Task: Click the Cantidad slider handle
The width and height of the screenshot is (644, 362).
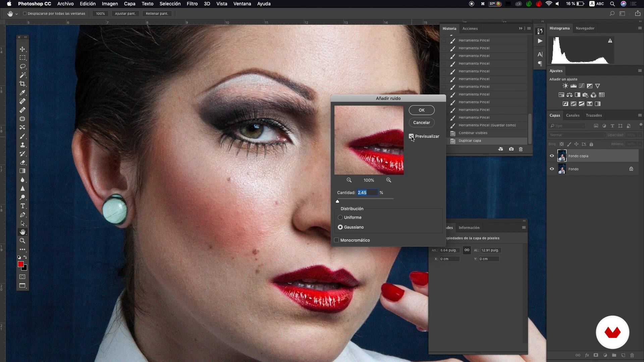Action: click(337, 201)
